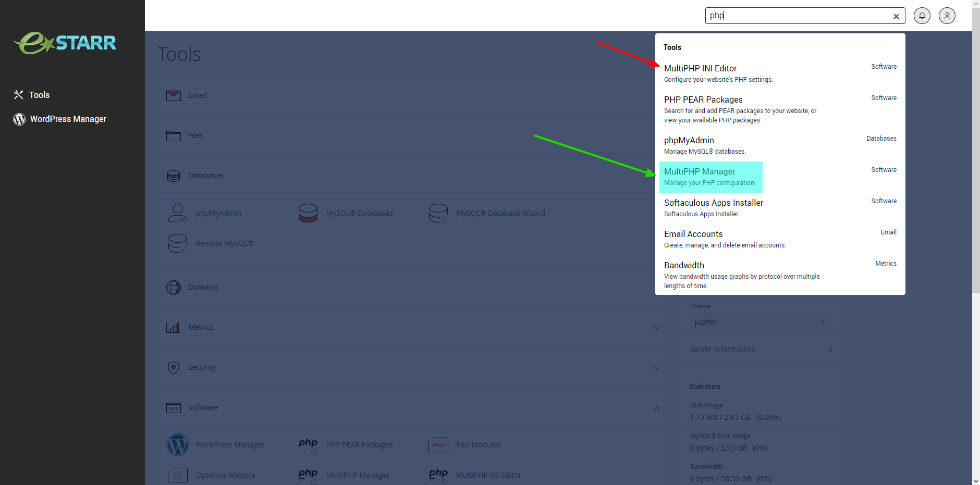
Task: Open MySQL Database Wizard icon
Action: 438,213
